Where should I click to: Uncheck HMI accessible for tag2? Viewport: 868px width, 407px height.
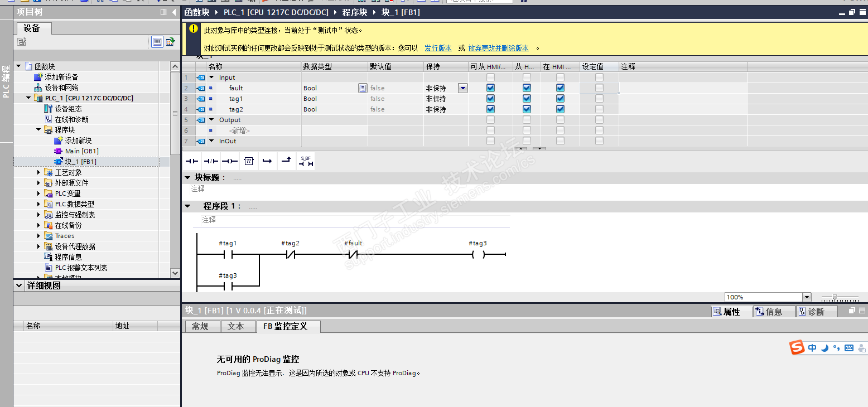(x=490, y=109)
